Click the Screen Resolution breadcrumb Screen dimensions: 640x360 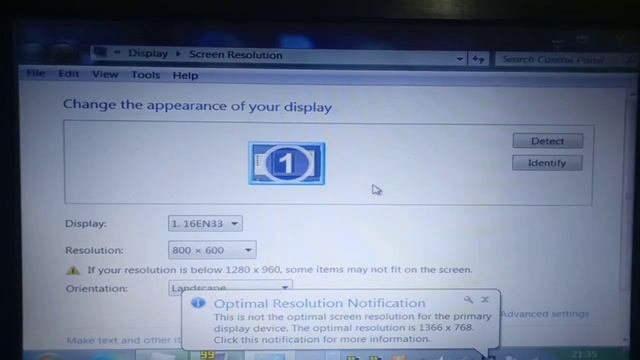pos(236,55)
